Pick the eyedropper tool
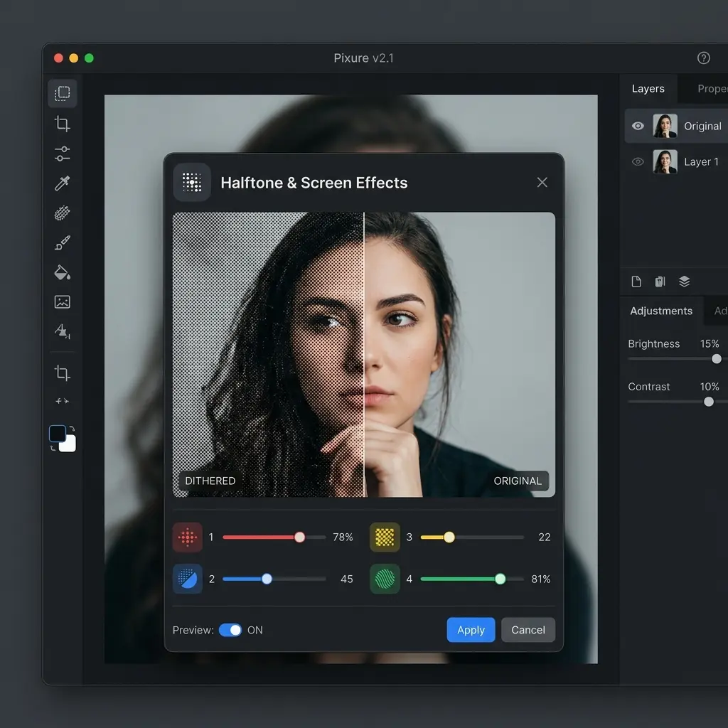The image size is (728, 728). pyautogui.click(x=63, y=183)
